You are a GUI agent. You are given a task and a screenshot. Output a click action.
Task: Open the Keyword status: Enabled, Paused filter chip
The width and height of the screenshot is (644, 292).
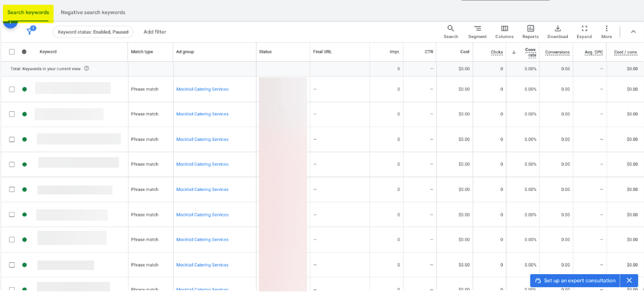(93, 32)
